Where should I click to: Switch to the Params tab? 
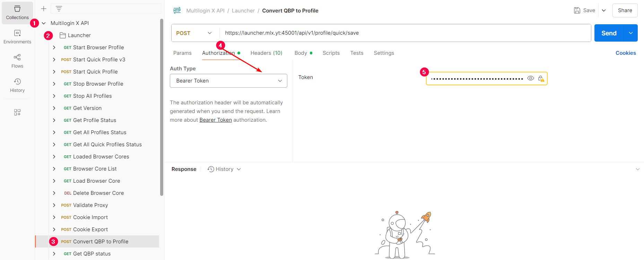click(x=182, y=53)
